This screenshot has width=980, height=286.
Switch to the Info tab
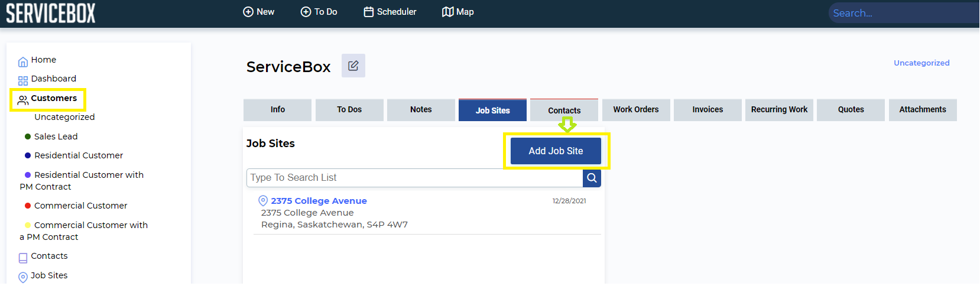[x=277, y=110]
